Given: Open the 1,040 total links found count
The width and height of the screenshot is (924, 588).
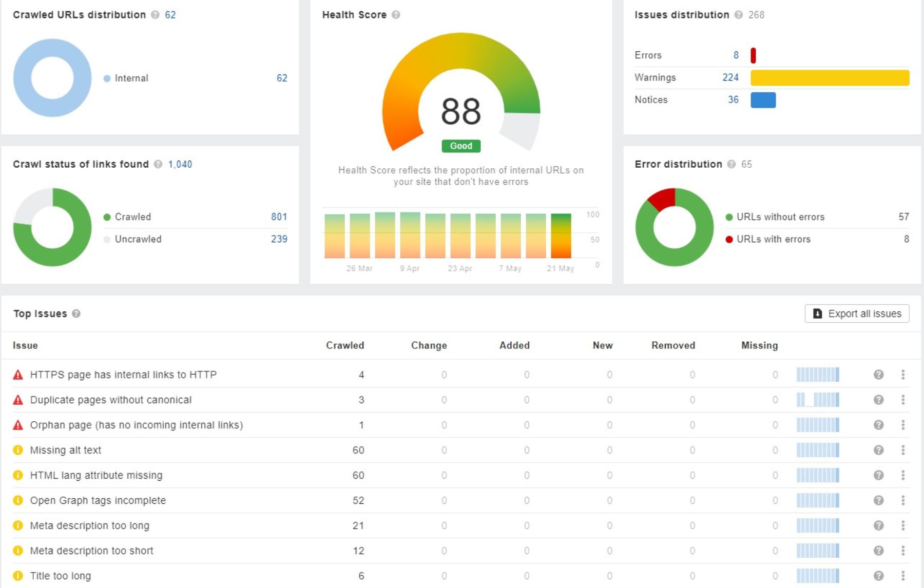Looking at the screenshot, I should tap(180, 164).
